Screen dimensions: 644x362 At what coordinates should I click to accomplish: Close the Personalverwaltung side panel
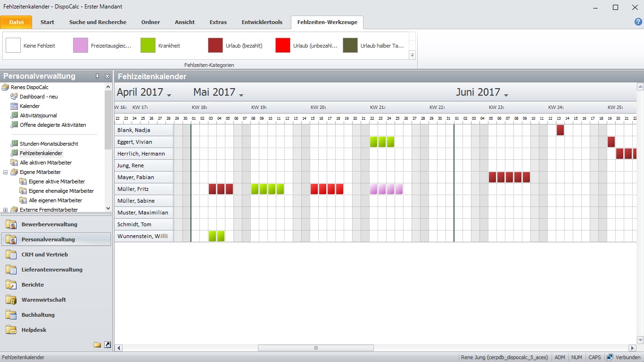pos(107,76)
